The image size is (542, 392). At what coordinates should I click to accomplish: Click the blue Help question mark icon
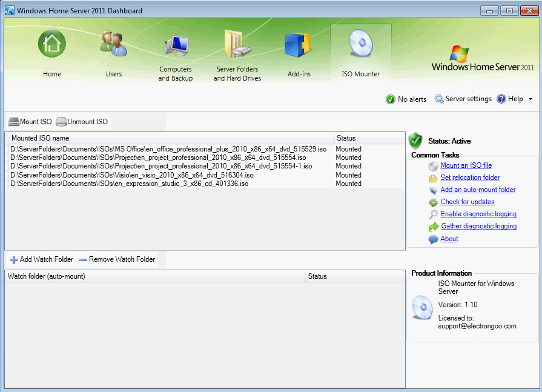[501, 99]
